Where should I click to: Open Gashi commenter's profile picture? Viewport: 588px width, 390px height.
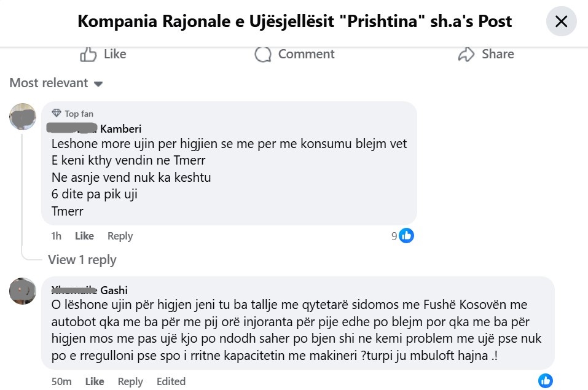pyautogui.click(x=23, y=291)
